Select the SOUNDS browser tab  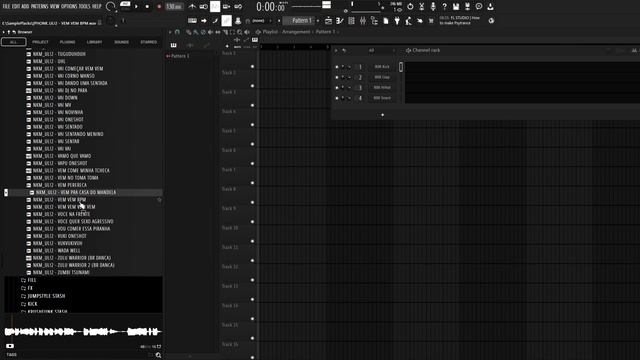pyautogui.click(x=121, y=42)
